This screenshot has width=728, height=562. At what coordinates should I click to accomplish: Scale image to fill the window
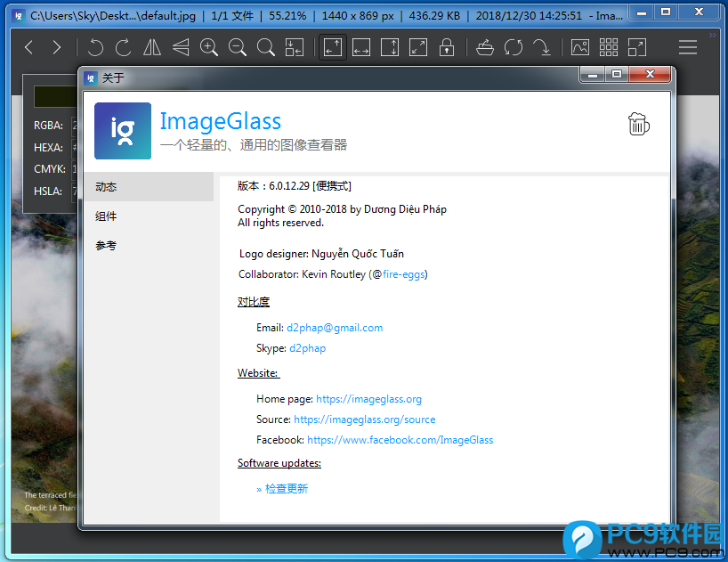[418, 47]
